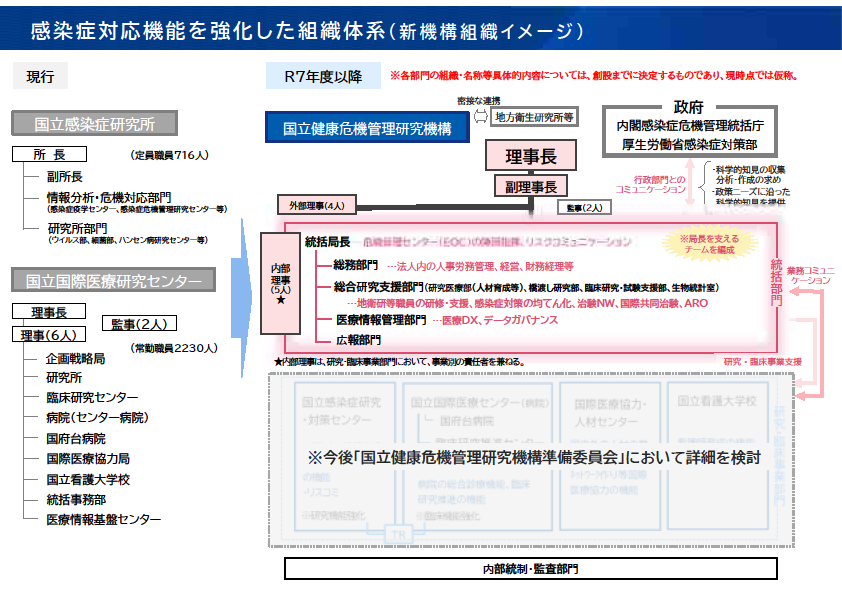
Task: Click the 密接な連携 label
Action: [479, 101]
